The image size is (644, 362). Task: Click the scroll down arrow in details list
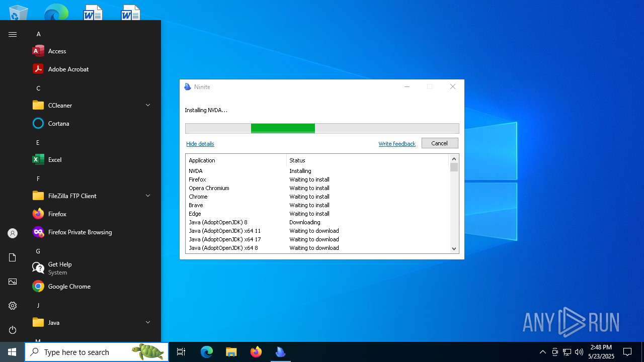(454, 248)
